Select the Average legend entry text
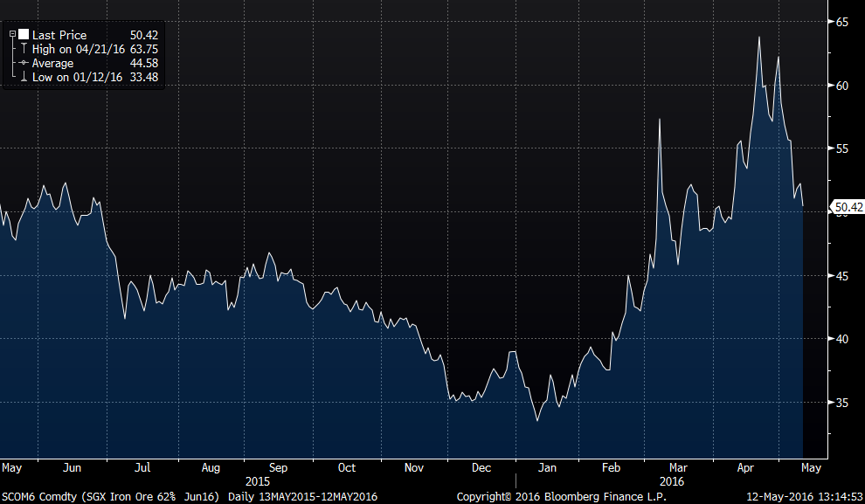Image resolution: width=865 pixels, height=504 pixels. pos(53,64)
